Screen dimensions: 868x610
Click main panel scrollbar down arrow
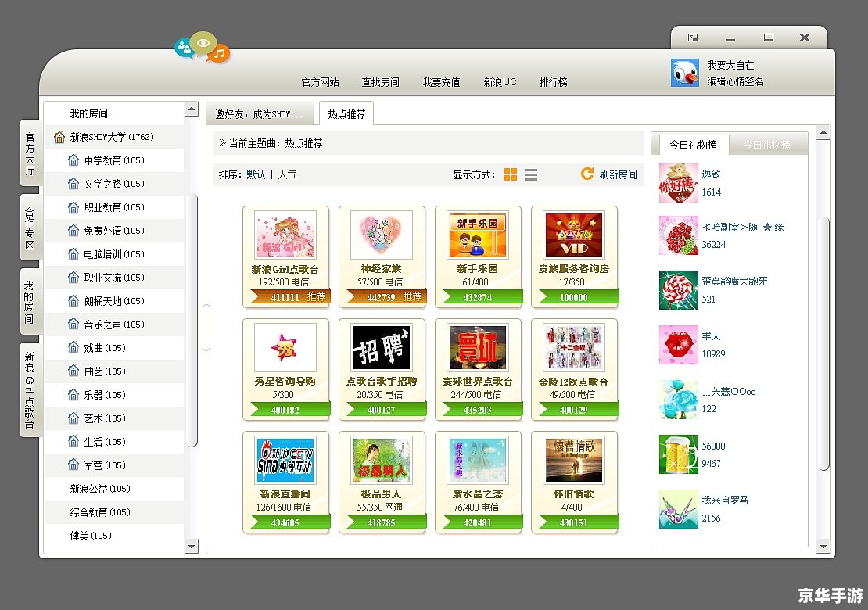pos(823,546)
